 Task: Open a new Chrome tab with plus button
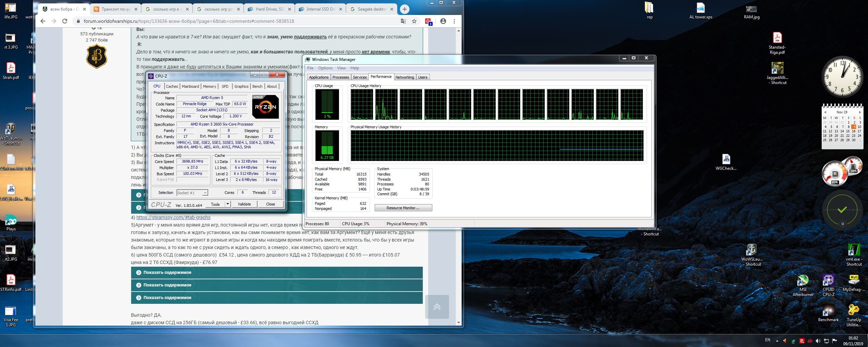click(404, 9)
